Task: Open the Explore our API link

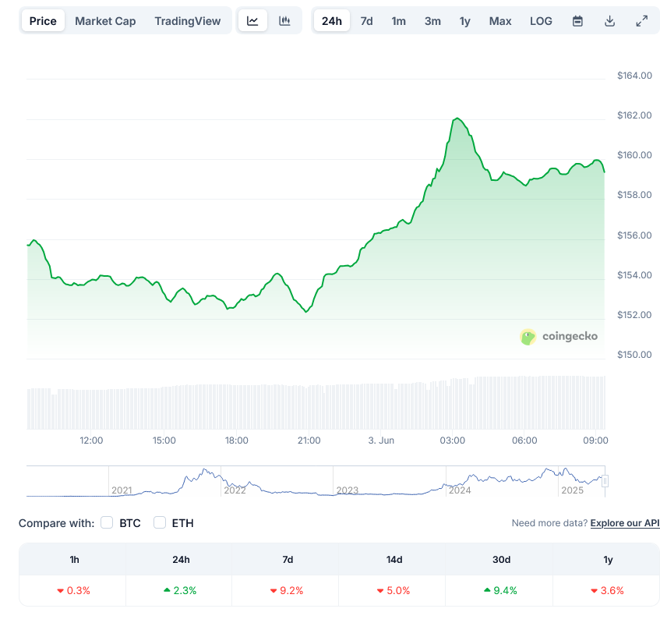Action: point(625,522)
